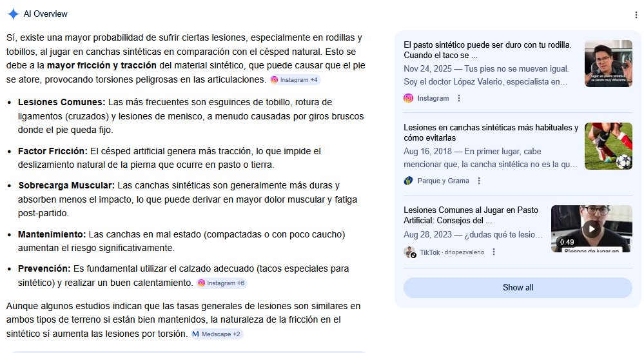Click the 'Mantenimiento:' bullet heading
This screenshot has height=353, width=644.
click(52, 235)
